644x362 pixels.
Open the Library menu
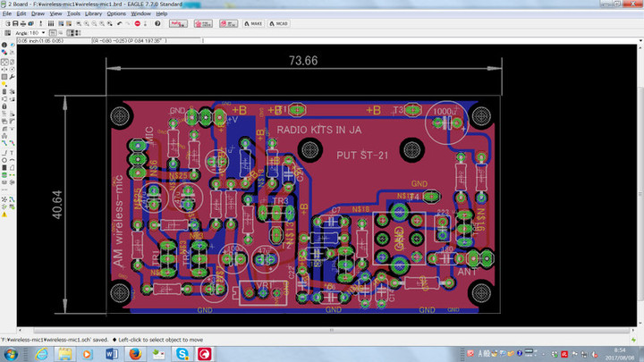pyautogui.click(x=94, y=14)
